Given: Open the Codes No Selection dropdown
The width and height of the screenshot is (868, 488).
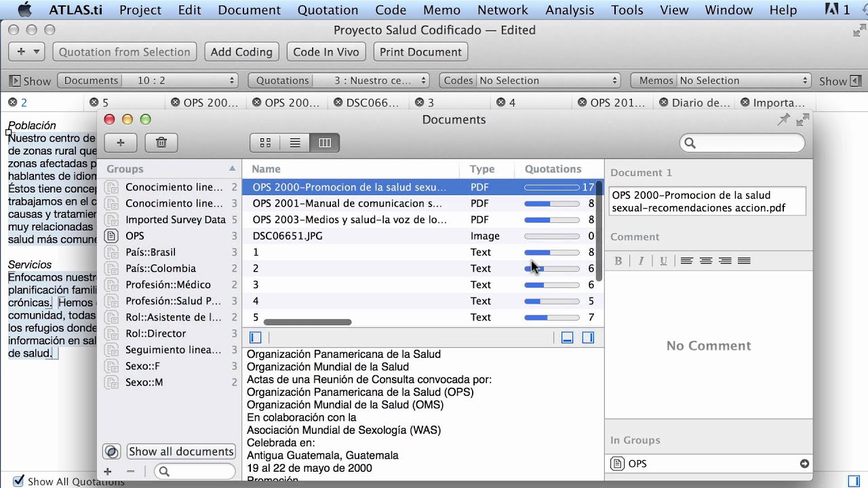Looking at the screenshot, I should [530, 81].
